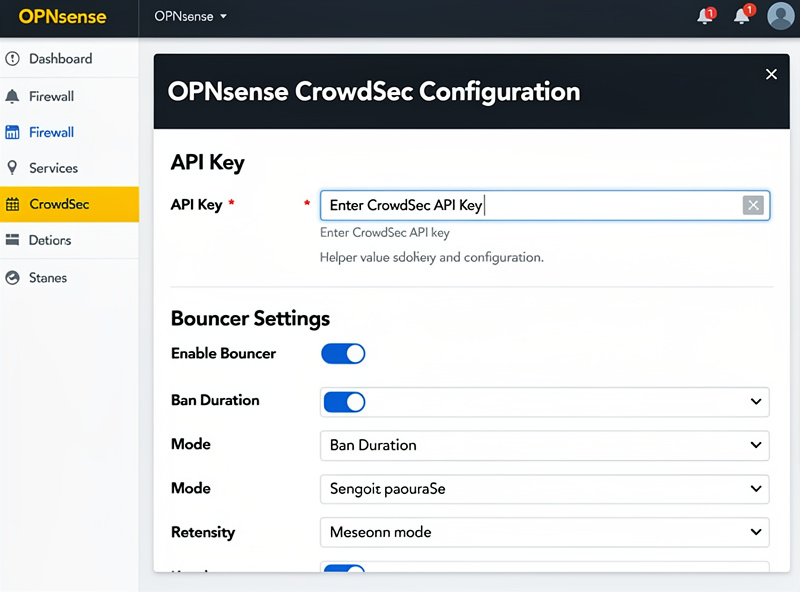
Task: Click the blue calendar icon beside Firewall
Action: tap(12, 133)
